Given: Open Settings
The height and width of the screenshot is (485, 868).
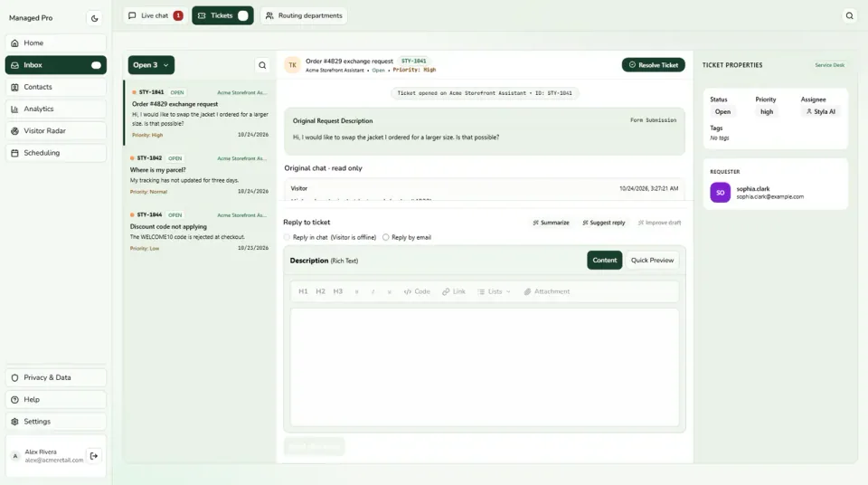Looking at the screenshot, I should 56,422.
